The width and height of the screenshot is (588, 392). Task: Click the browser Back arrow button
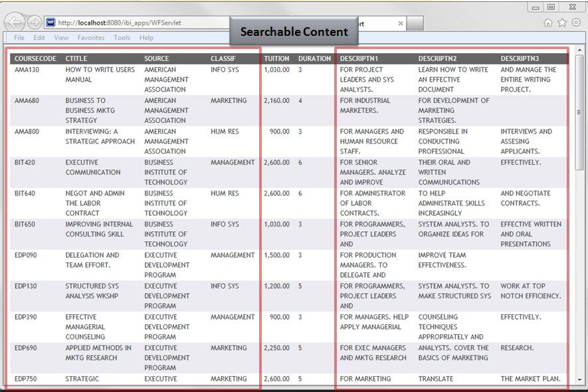[15, 23]
